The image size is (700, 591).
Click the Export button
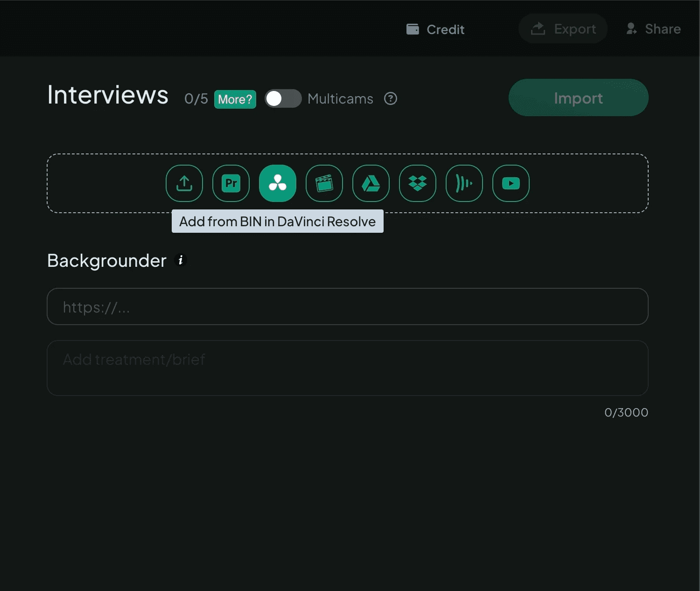(563, 28)
